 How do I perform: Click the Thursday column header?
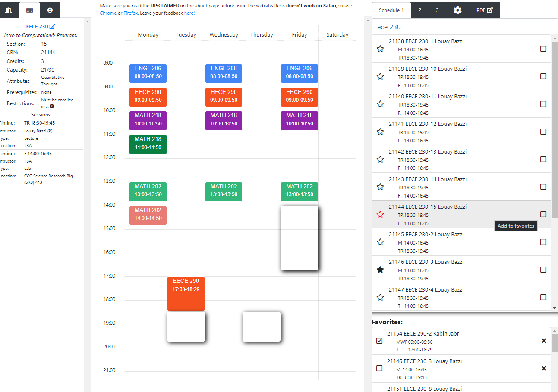coord(262,35)
